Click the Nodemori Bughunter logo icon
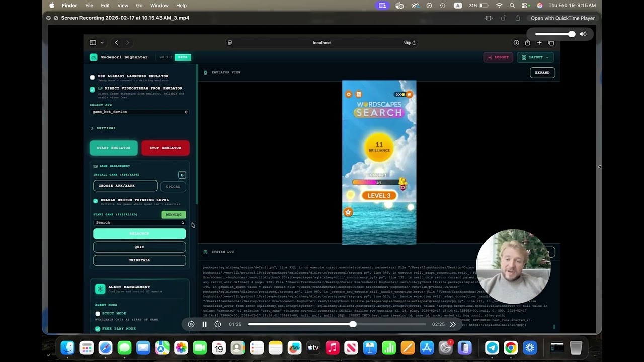This screenshot has height=362, width=644. coord(93,57)
